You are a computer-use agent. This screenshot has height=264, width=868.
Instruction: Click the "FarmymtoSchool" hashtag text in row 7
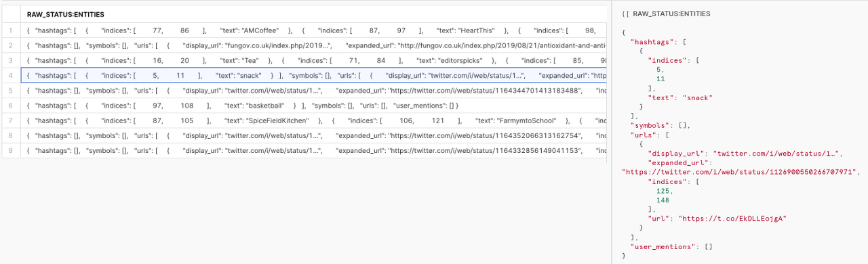[x=527, y=120]
